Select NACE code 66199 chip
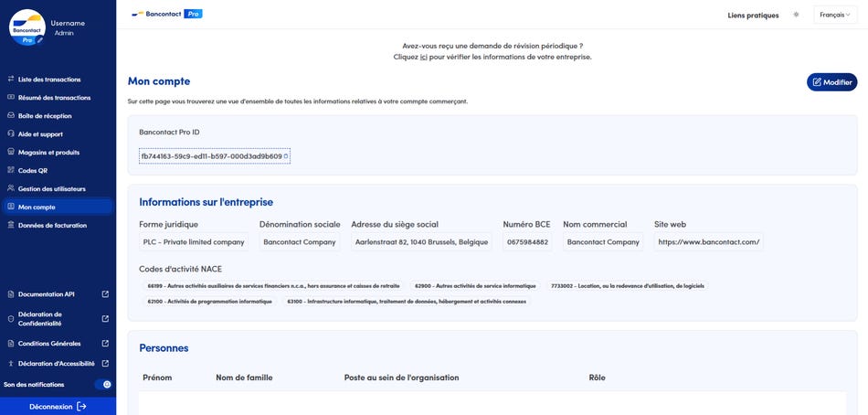Image resolution: width=868 pixels, height=415 pixels. pyautogui.click(x=273, y=286)
